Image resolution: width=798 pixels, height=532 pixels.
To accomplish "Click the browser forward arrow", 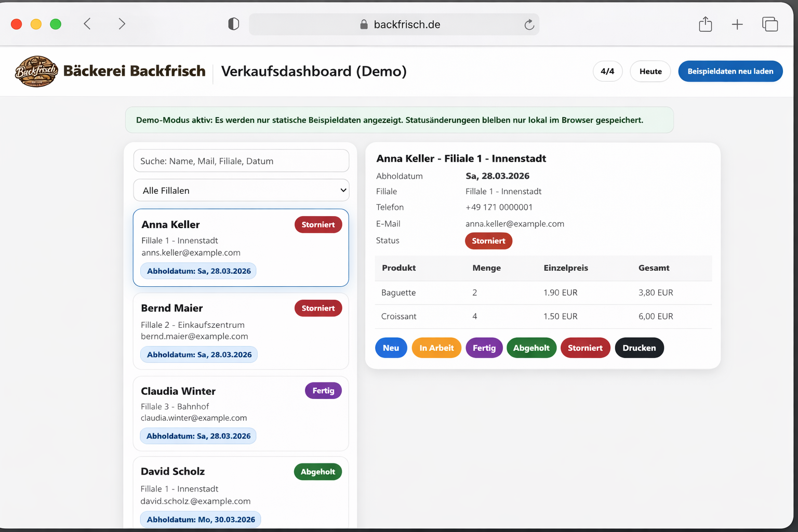I will [x=122, y=24].
